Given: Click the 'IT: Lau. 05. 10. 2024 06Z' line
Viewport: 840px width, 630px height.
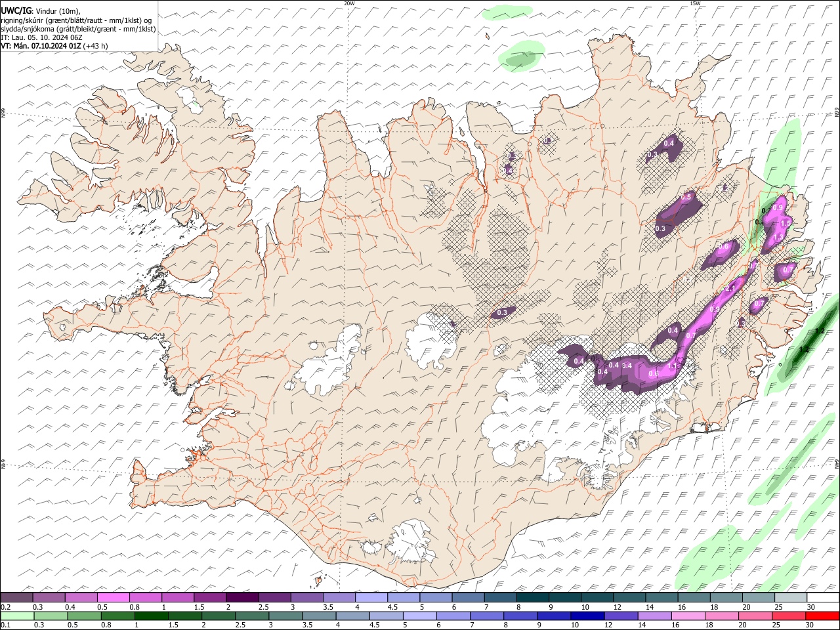Looking at the screenshot, I should coord(41,37).
